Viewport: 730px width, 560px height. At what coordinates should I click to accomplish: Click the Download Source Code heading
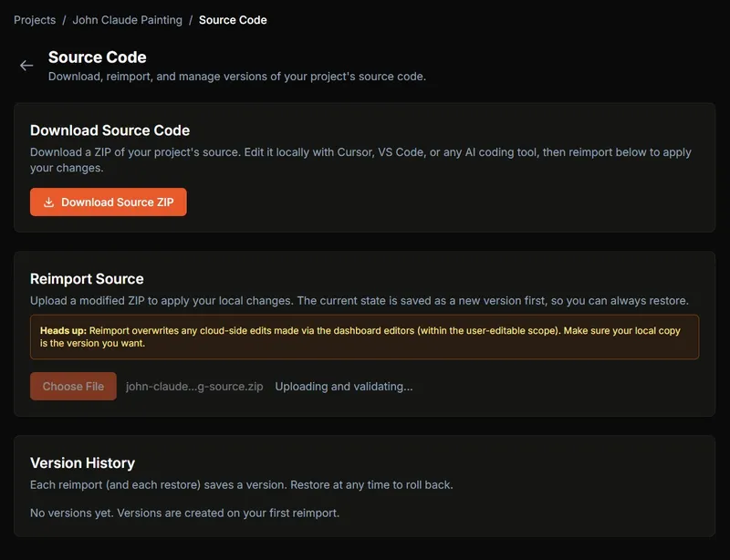109,130
